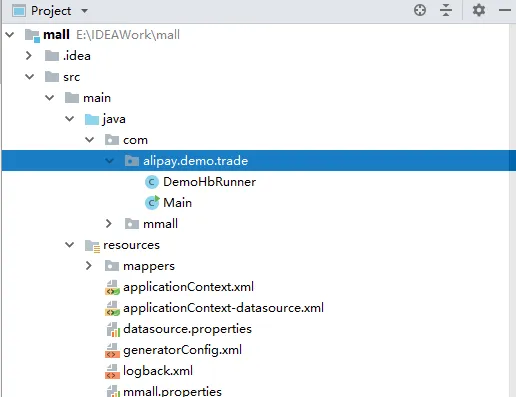Select the resources folder name

131,245
